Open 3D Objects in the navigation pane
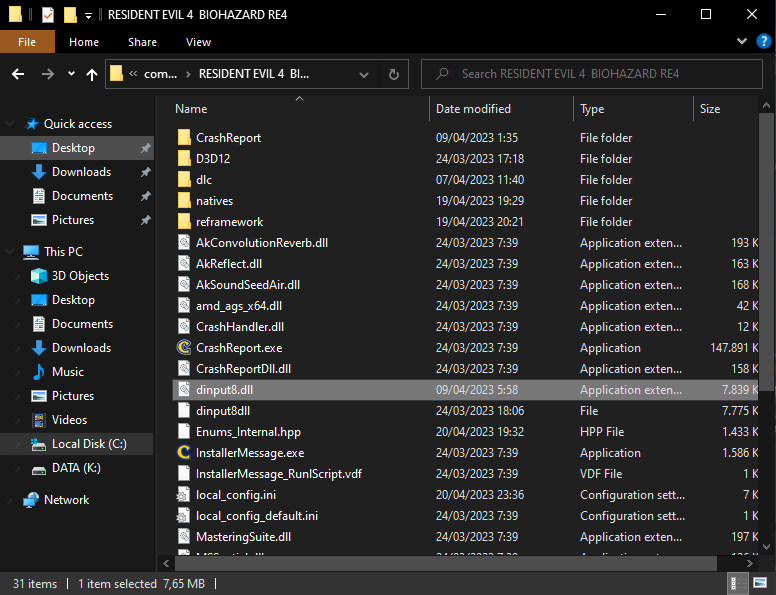This screenshot has width=776, height=595. click(x=80, y=276)
